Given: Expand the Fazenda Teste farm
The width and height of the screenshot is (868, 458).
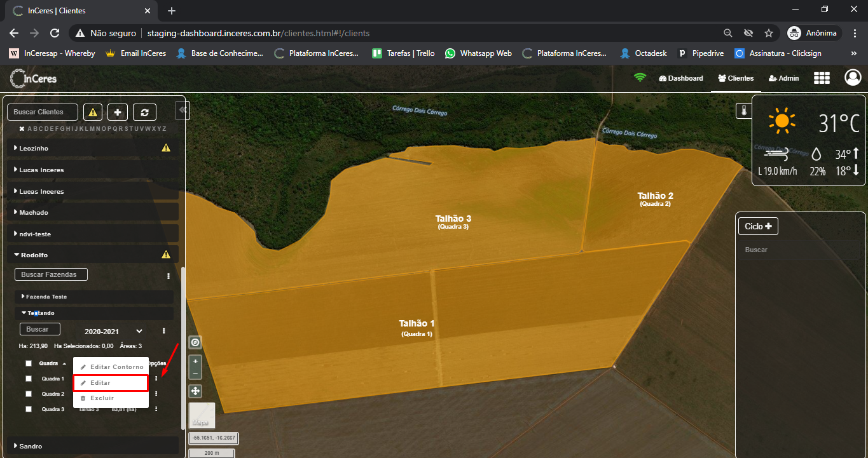Looking at the screenshot, I should point(94,297).
